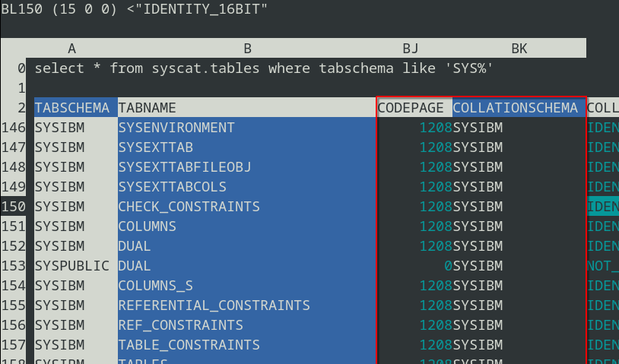Select the SYSPUBLIC schema cell

pyautogui.click(x=72, y=266)
